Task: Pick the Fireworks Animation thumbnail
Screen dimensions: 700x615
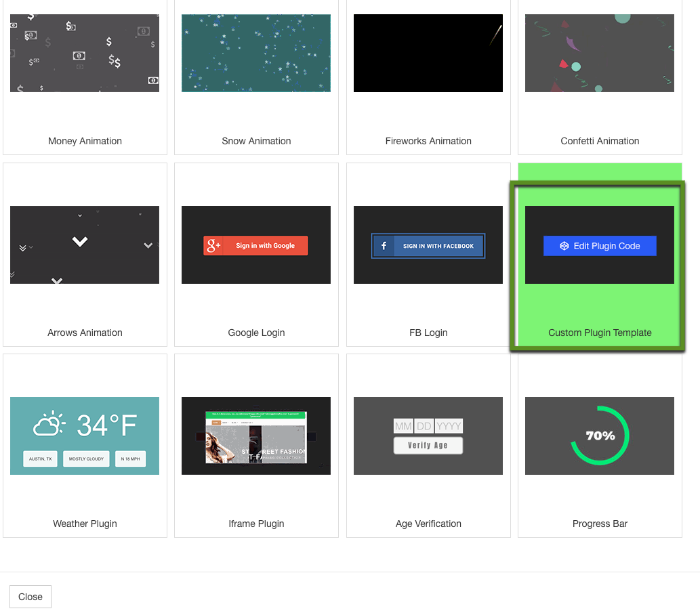Action: (428, 53)
